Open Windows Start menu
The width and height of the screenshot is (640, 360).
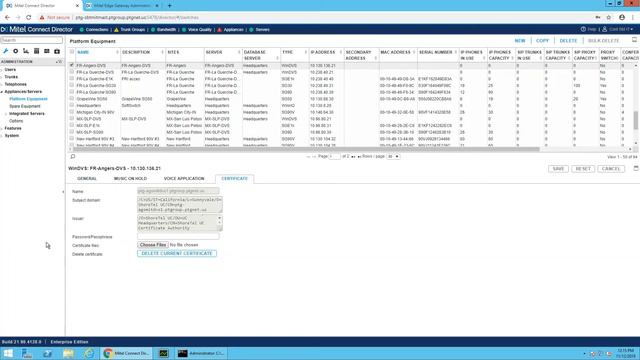8,353
